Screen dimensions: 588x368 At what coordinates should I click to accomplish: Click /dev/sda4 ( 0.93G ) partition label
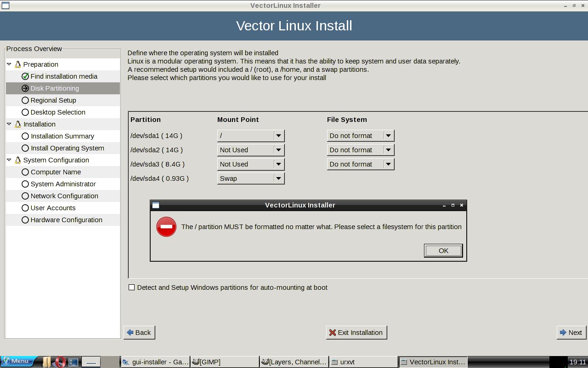point(159,178)
